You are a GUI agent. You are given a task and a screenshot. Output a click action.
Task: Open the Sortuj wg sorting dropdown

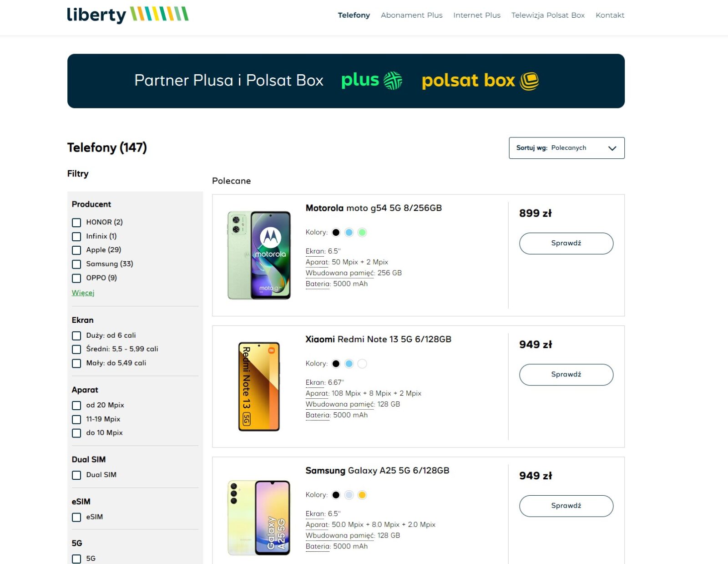(566, 148)
